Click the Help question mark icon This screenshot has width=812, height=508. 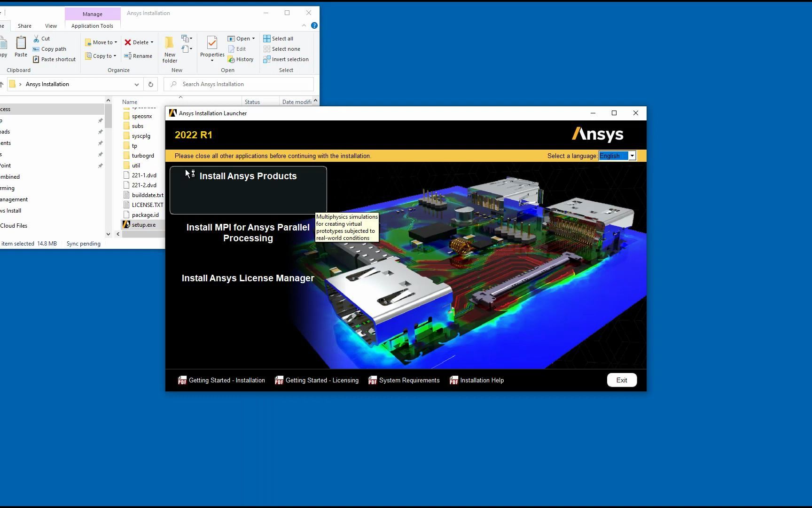point(314,25)
